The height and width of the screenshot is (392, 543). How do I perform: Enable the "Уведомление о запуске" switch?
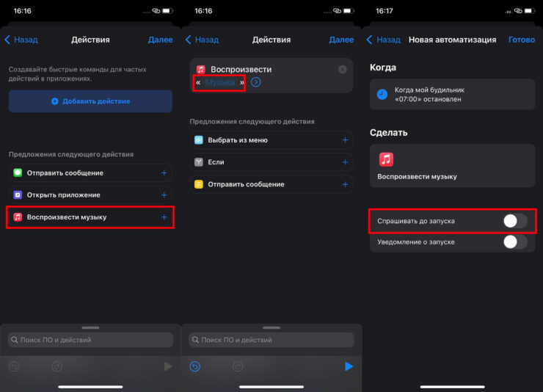point(514,242)
